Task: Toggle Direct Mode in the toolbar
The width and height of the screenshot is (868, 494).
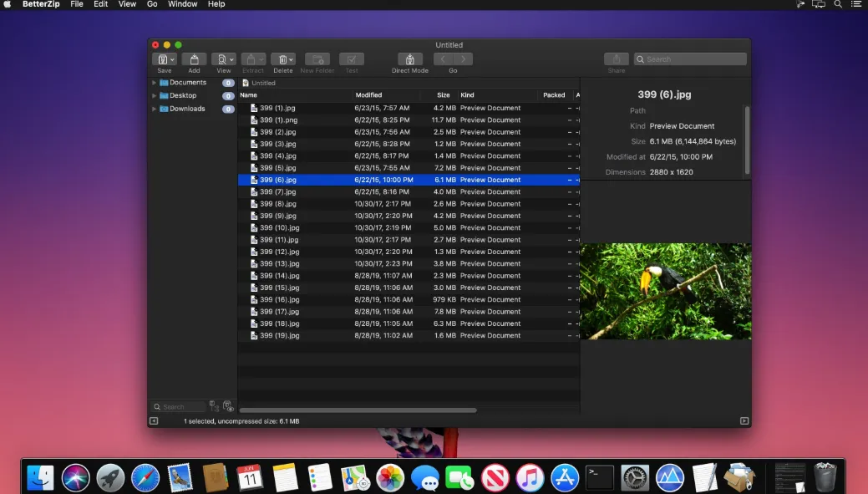Action: pos(409,59)
